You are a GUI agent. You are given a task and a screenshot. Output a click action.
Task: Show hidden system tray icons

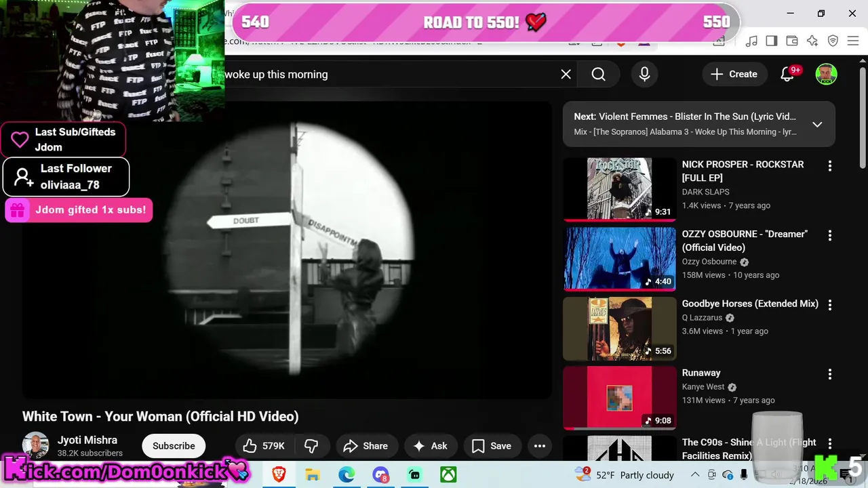pyautogui.click(x=695, y=474)
